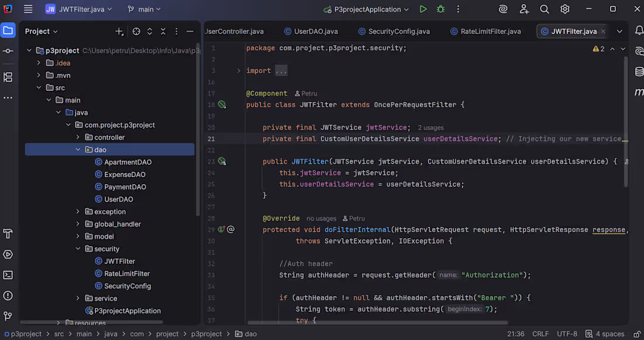Collapse the src folder

click(39, 87)
